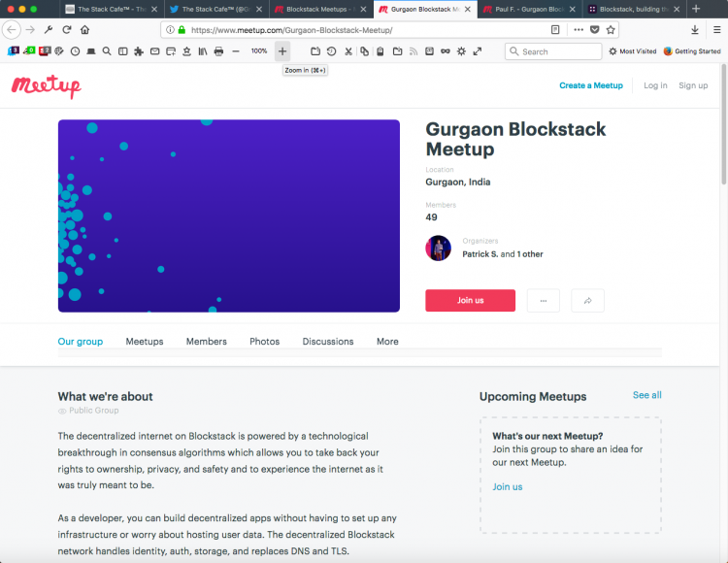Click the green padlock security icon

click(x=182, y=30)
